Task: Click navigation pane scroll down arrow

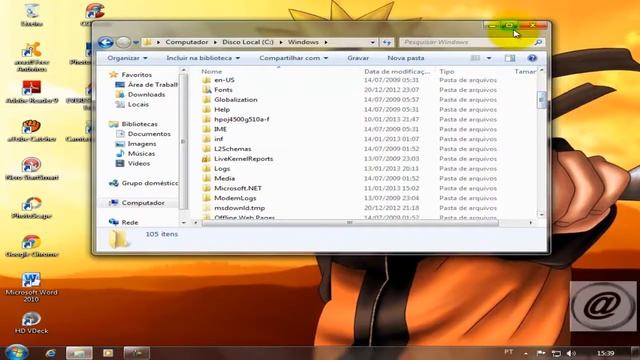Action: point(183,222)
